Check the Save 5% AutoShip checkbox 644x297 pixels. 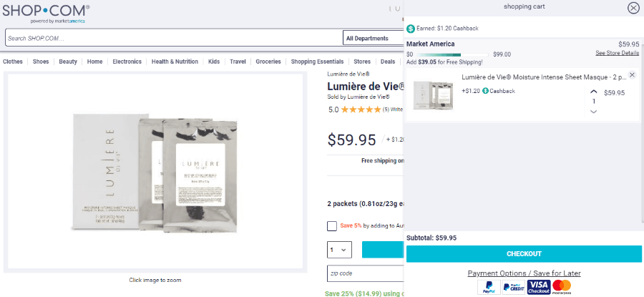point(332,226)
